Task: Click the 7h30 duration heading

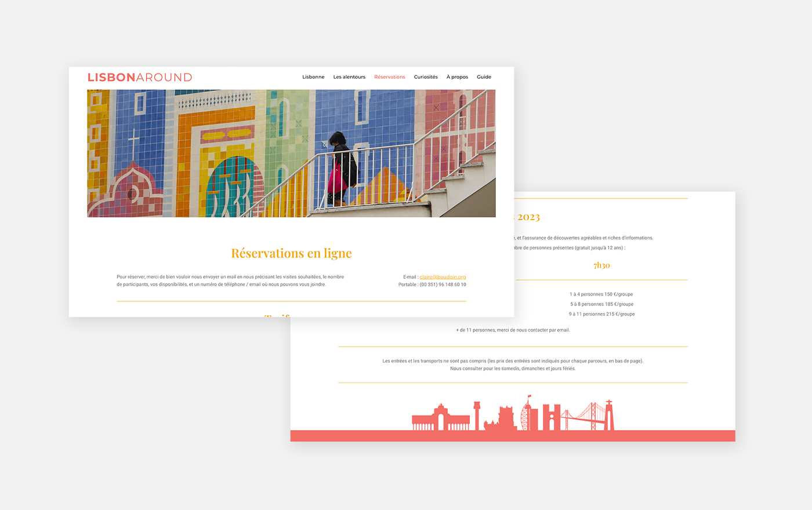Action: point(601,265)
